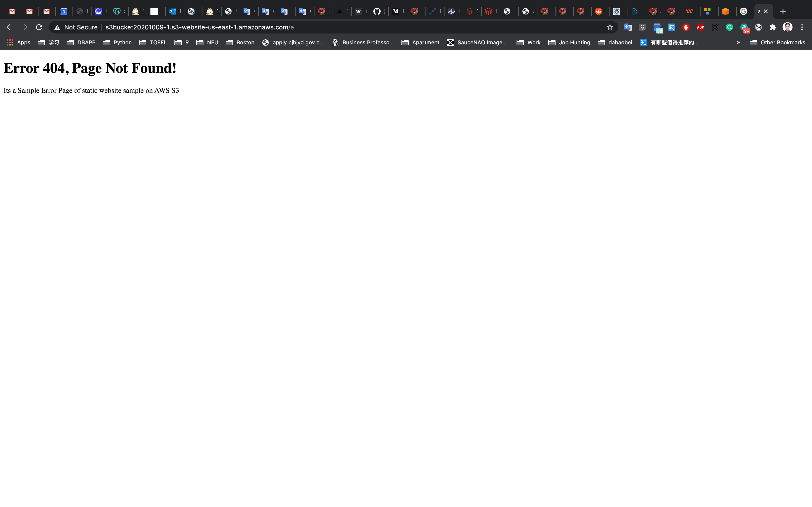Expand the hidden bookmarks overflow chevron

point(738,42)
